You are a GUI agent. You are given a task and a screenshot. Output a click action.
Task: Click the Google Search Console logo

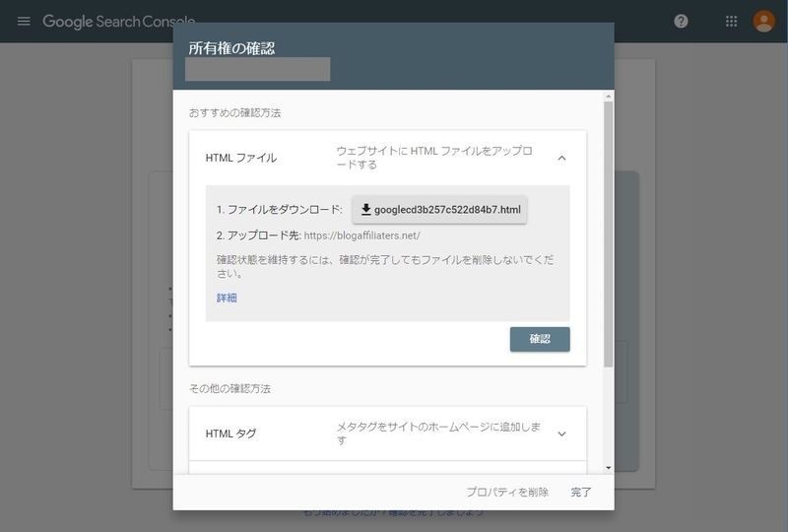(118, 21)
